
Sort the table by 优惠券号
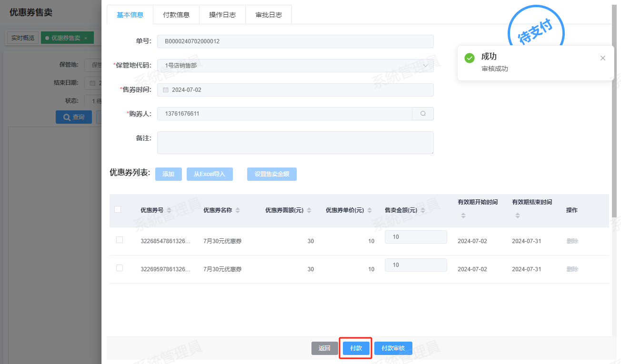click(169, 210)
